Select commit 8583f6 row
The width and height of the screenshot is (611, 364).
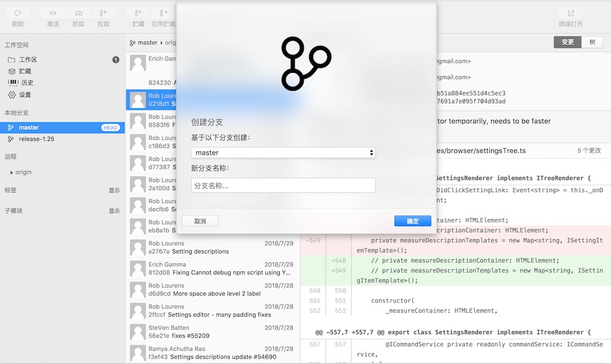coord(151,121)
